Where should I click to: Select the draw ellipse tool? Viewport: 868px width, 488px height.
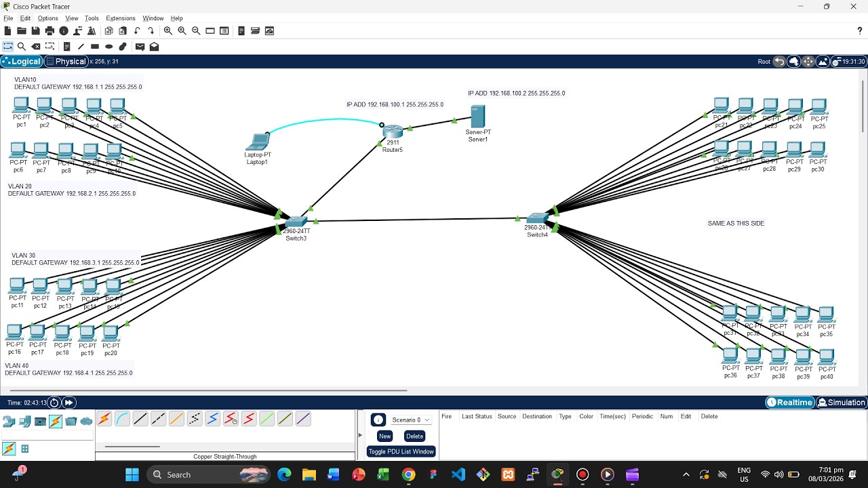(x=108, y=47)
